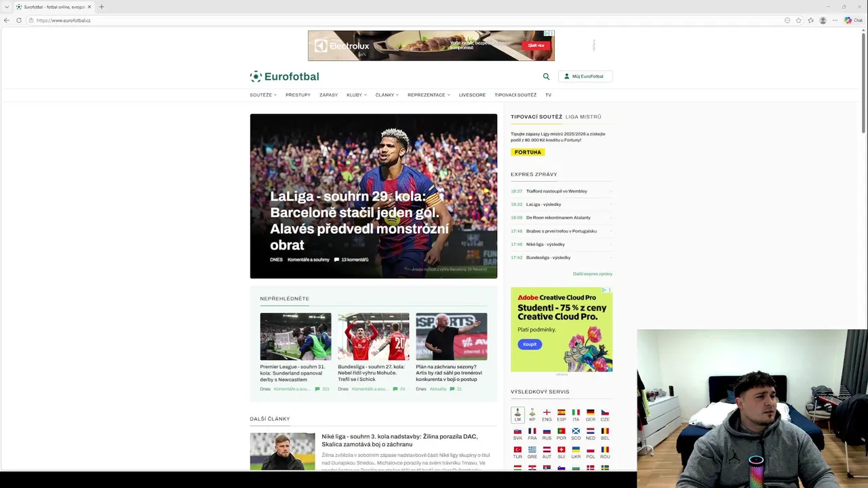
Task: Open the Můj EuroFotbal account button
Action: tap(585, 77)
